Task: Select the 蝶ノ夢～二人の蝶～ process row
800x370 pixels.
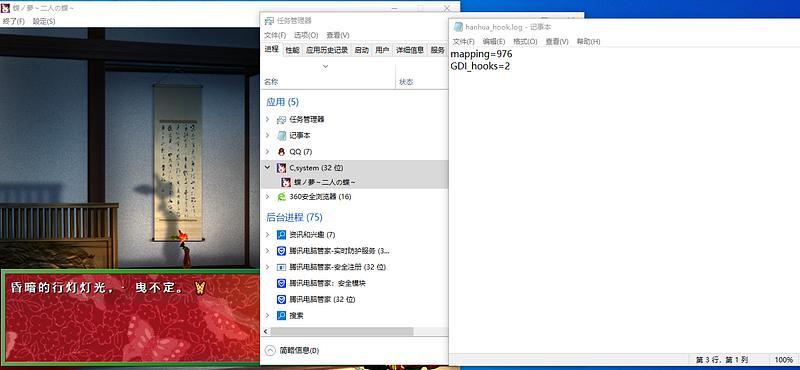Action: pyautogui.click(x=354, y=182)
